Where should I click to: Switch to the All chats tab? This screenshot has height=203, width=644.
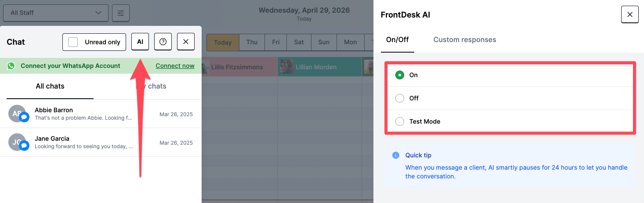tap(50, 86)
